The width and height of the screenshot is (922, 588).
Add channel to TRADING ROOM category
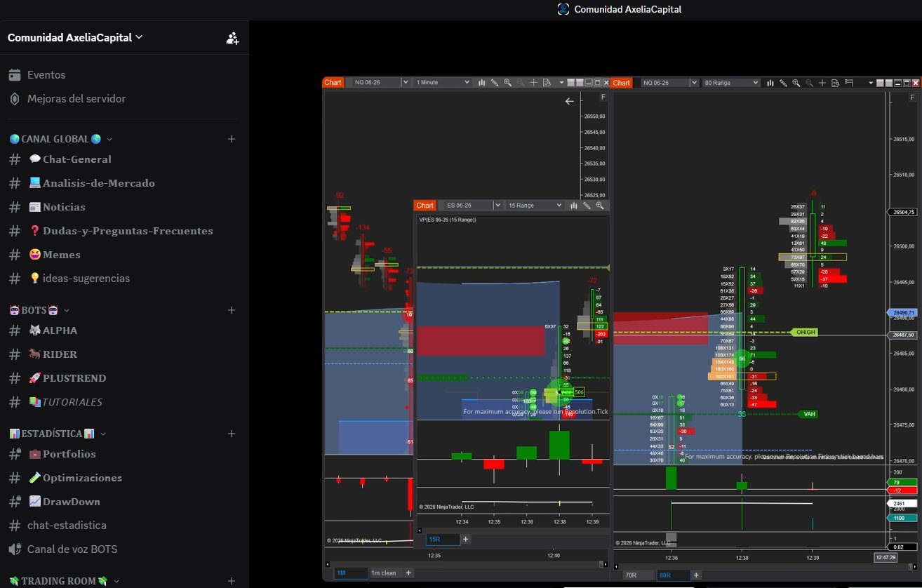[232, 581]
